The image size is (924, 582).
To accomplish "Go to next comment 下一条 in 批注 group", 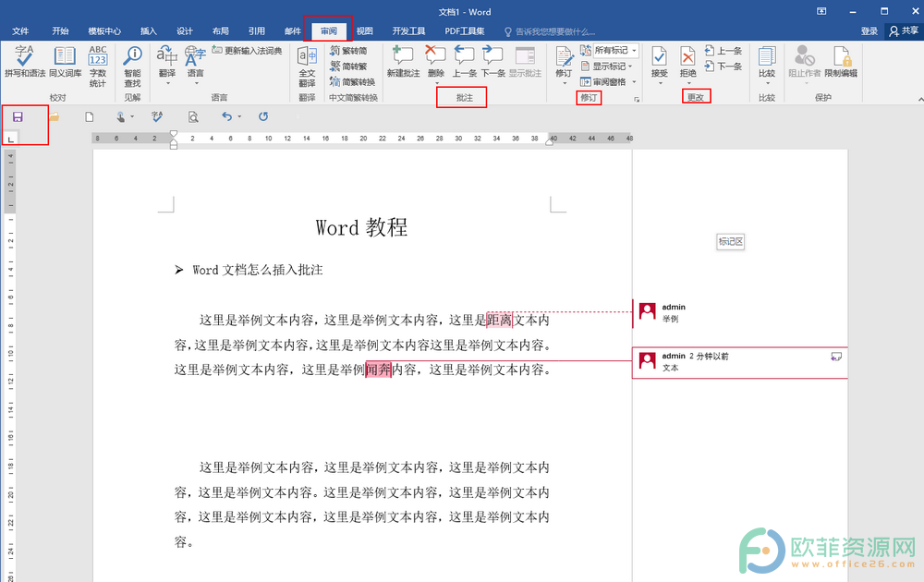I will [492, 61].
